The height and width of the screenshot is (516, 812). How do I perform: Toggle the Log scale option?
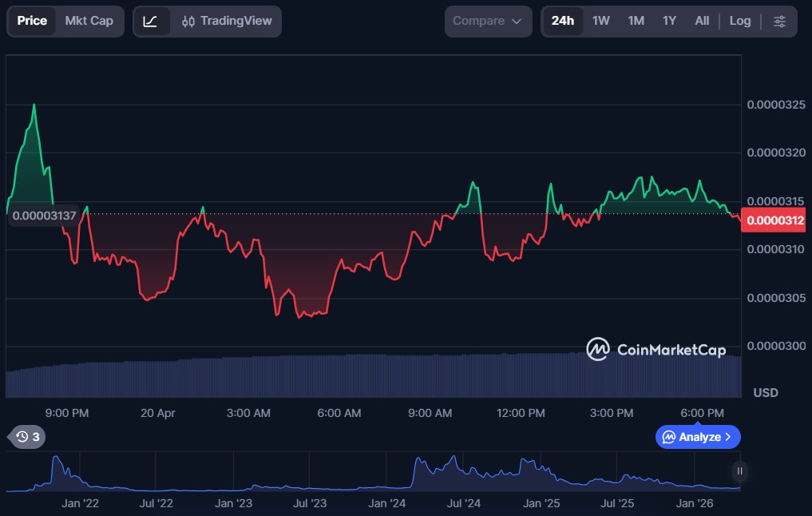click(x=739, y=21)
